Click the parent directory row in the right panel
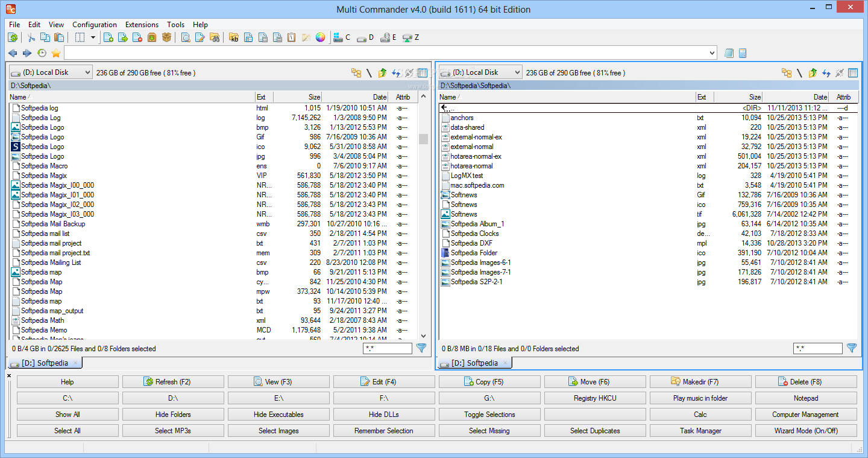 [x=649, y=107]
